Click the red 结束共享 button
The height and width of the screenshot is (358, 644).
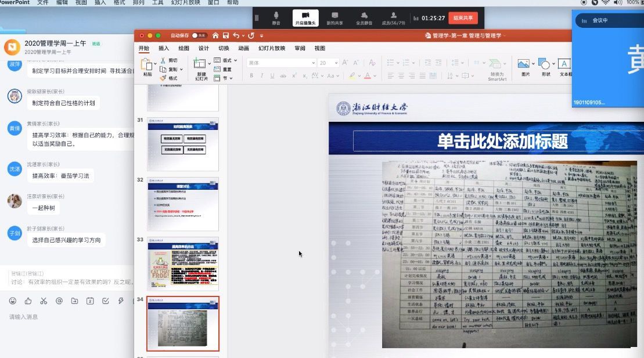463,18
